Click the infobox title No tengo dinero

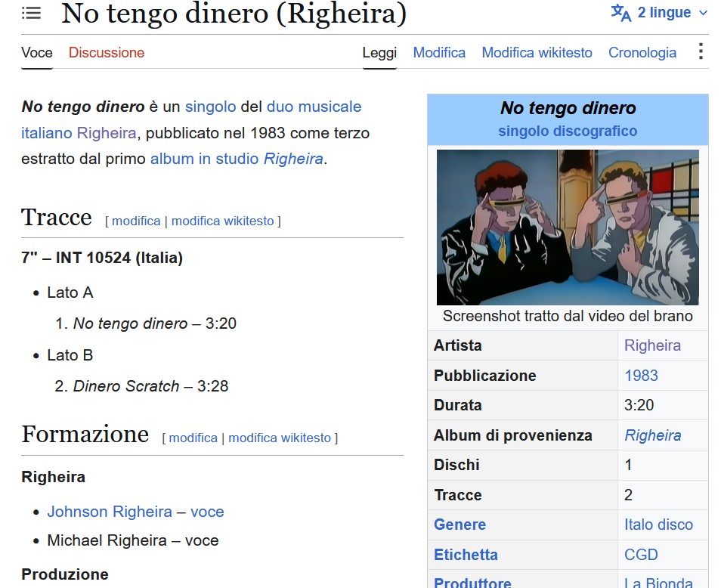tap(568, 109)
